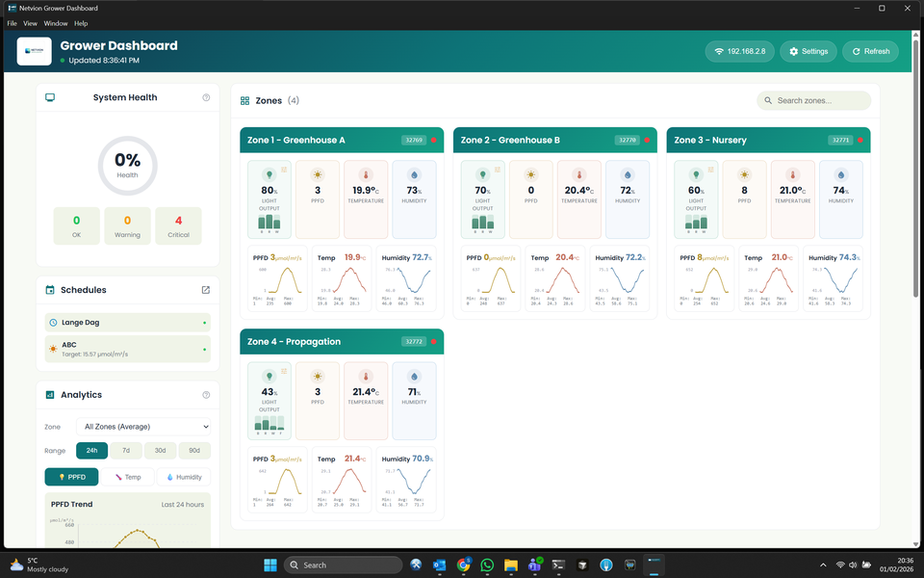Open the System Health help icon
The width and height of the screenshot is (924, 578).
coord(206,97)
